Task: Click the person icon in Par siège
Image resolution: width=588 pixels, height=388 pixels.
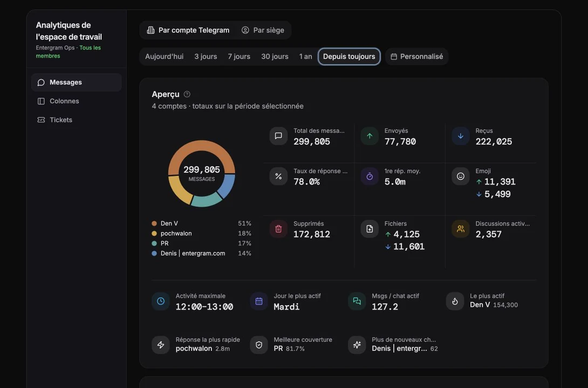Action: (245, 30)
